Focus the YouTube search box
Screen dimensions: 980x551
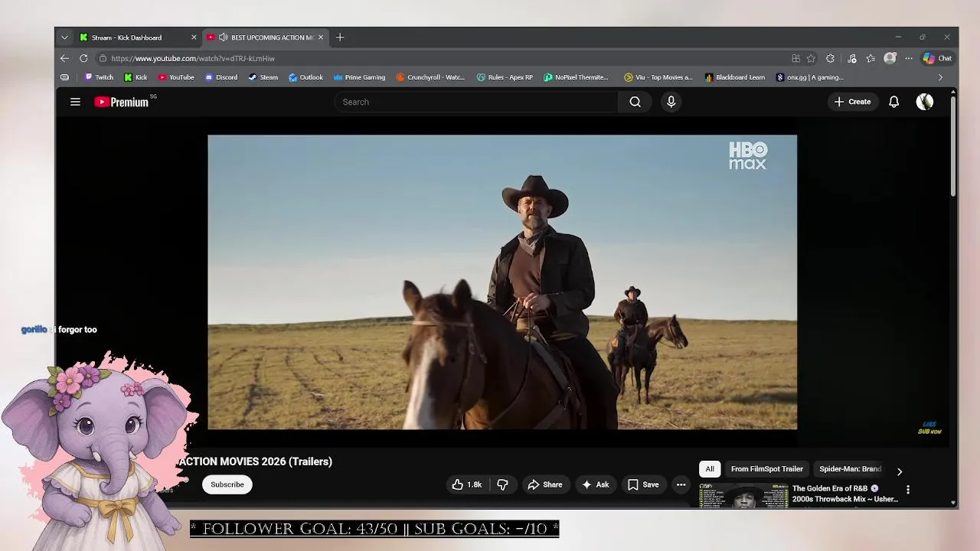click(476, 102)
